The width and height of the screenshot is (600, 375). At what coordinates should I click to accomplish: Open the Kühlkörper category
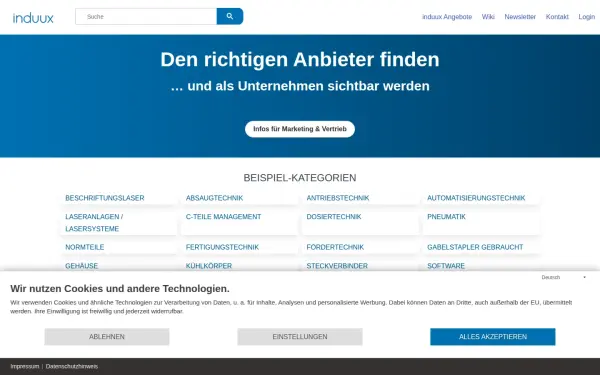pos(209,266)
